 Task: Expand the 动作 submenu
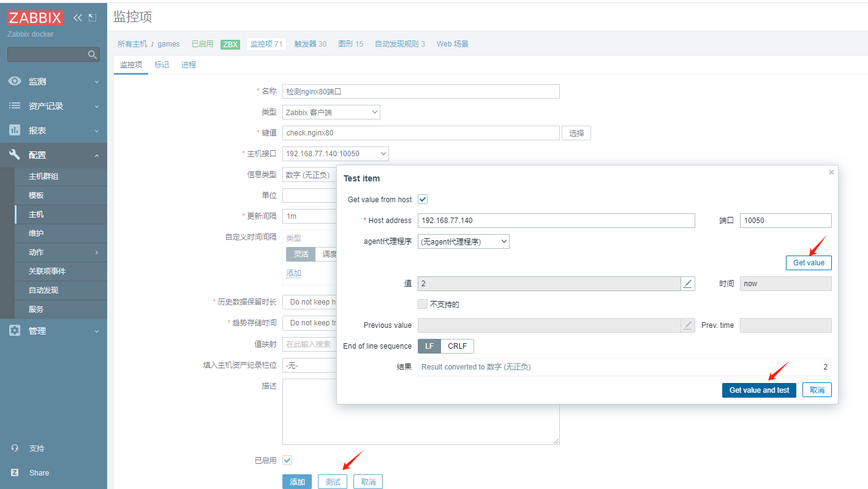click(x=61, y=252)
